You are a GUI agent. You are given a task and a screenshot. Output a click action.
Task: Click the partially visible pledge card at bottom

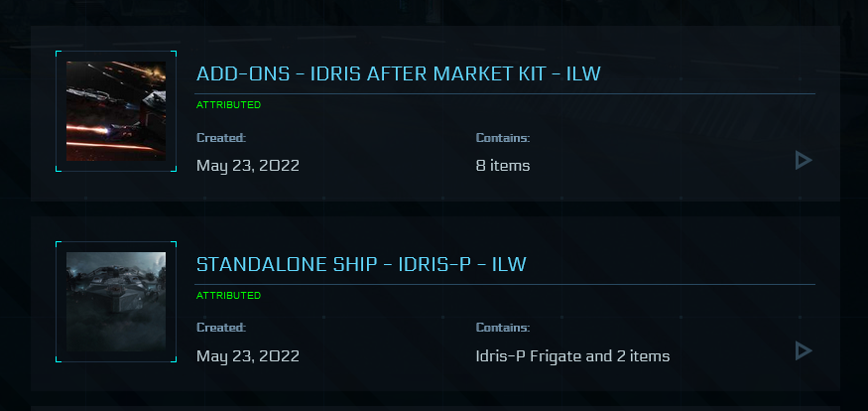[434, 408]
